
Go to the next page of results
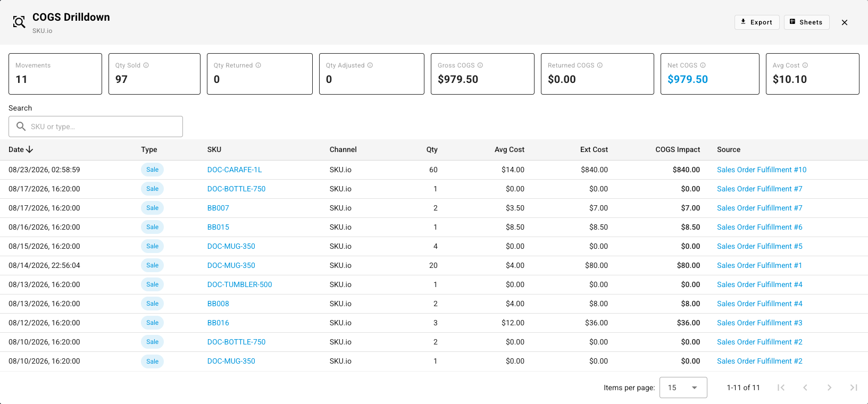pos(829,388)
